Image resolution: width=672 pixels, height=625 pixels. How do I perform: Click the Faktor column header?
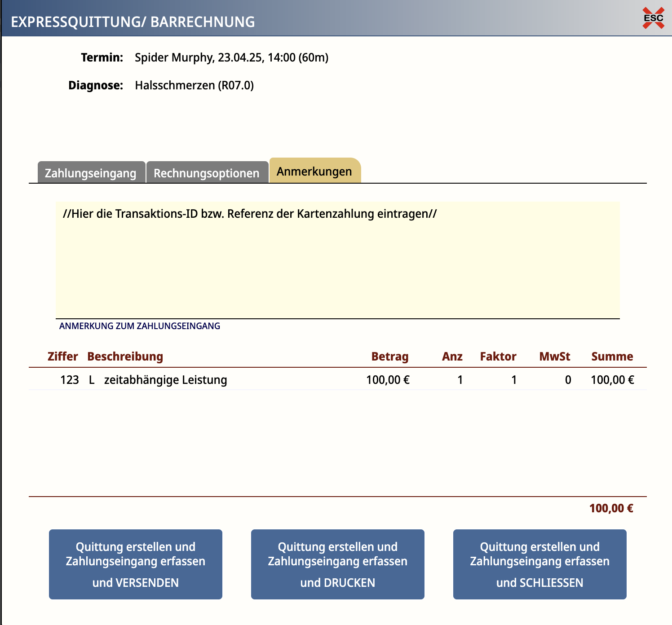[x=498, y=357]
